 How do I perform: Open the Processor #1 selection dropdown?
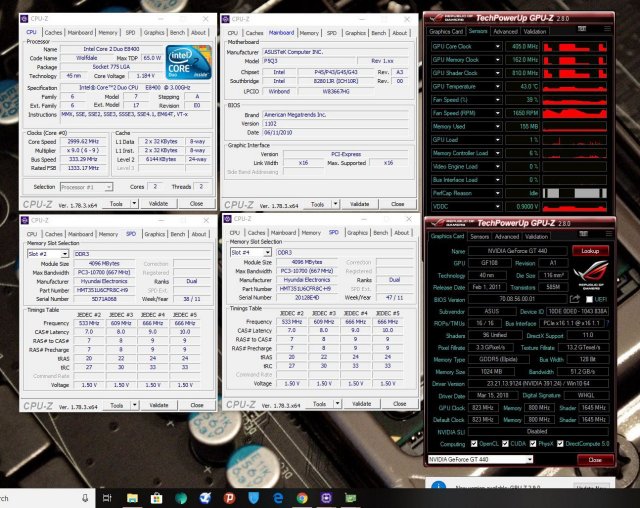(x=109, y=187)
